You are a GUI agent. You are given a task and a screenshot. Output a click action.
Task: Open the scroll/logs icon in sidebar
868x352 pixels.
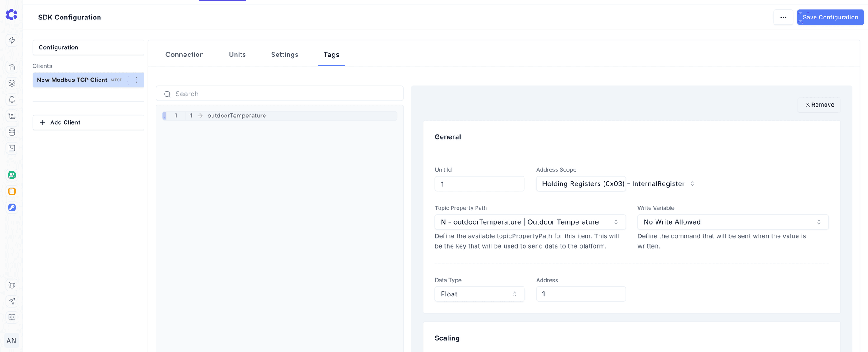[12, 116]
